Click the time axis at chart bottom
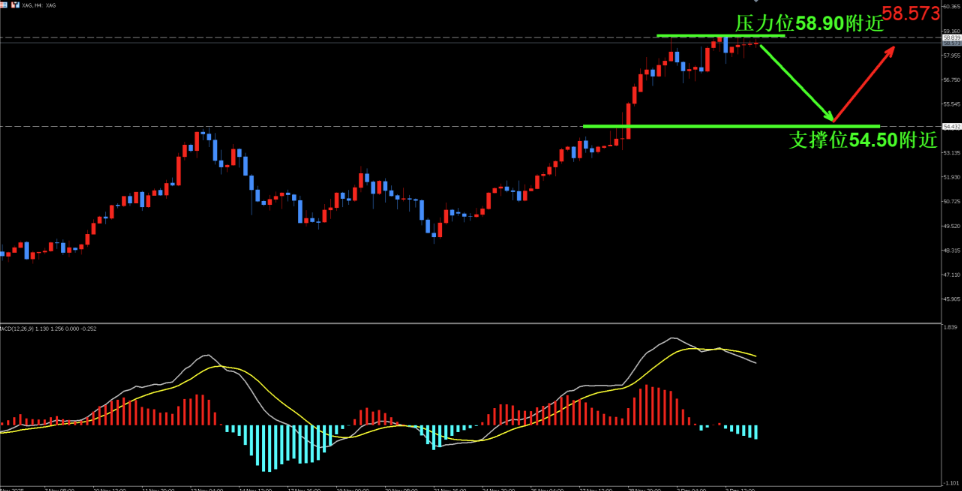 480,487
